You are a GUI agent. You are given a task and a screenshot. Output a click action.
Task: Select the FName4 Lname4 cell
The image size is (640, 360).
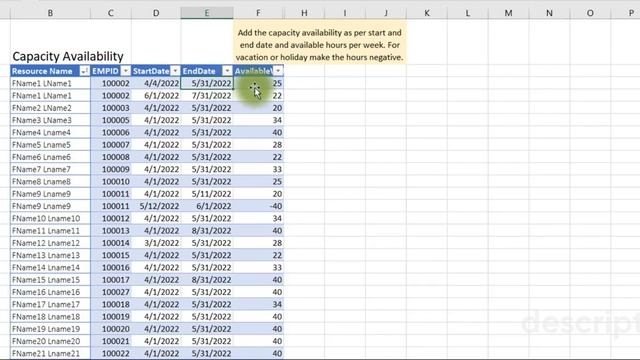[50, 132]
